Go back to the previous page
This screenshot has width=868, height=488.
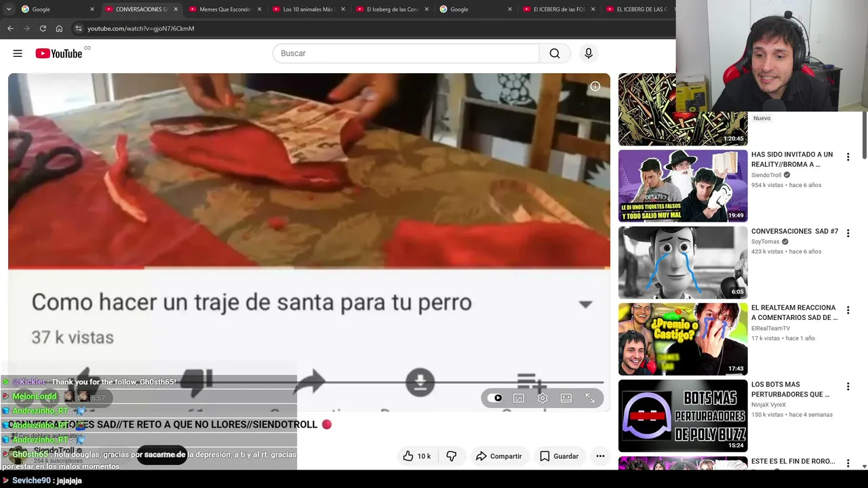point(10,28)
